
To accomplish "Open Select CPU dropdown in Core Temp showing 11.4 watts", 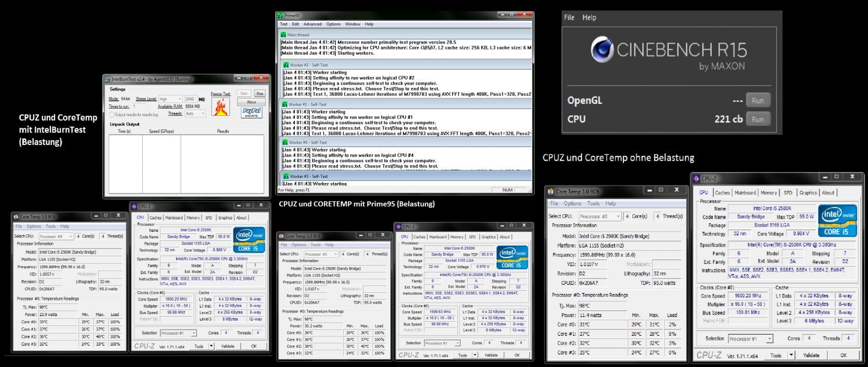I will [x=600, y=216].
